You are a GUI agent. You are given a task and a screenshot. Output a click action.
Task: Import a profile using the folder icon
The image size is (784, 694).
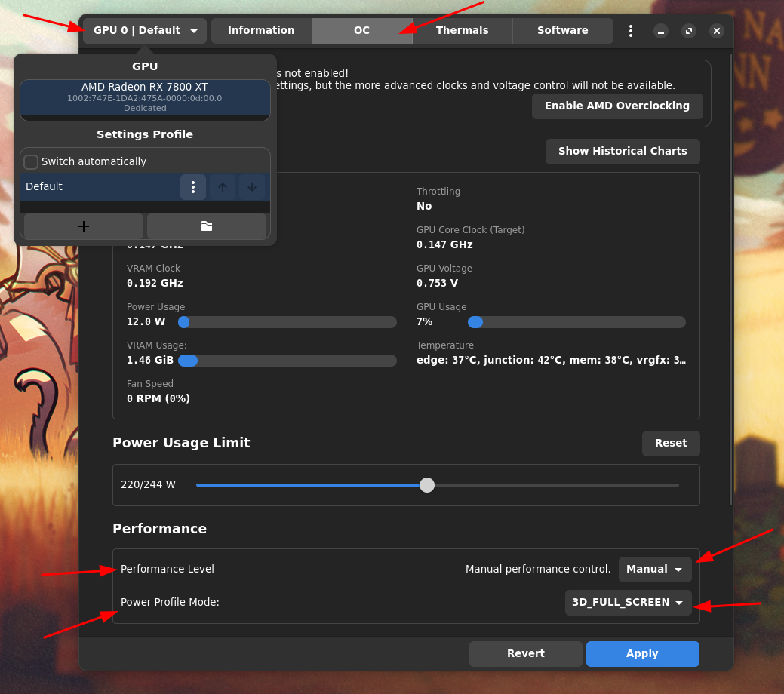[x=207, y=226]
